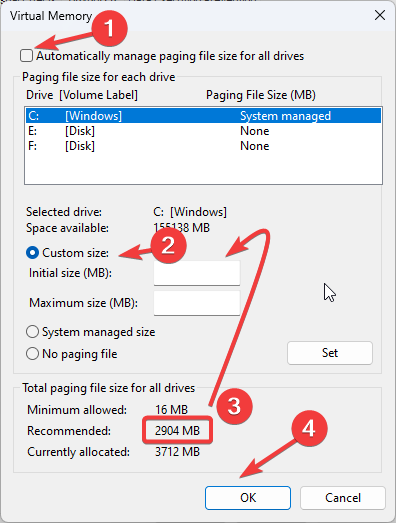Click the red step 1 badge
The width and height of the screenshot is (396, 523).
pyautogui.click(x=109, y=28)
